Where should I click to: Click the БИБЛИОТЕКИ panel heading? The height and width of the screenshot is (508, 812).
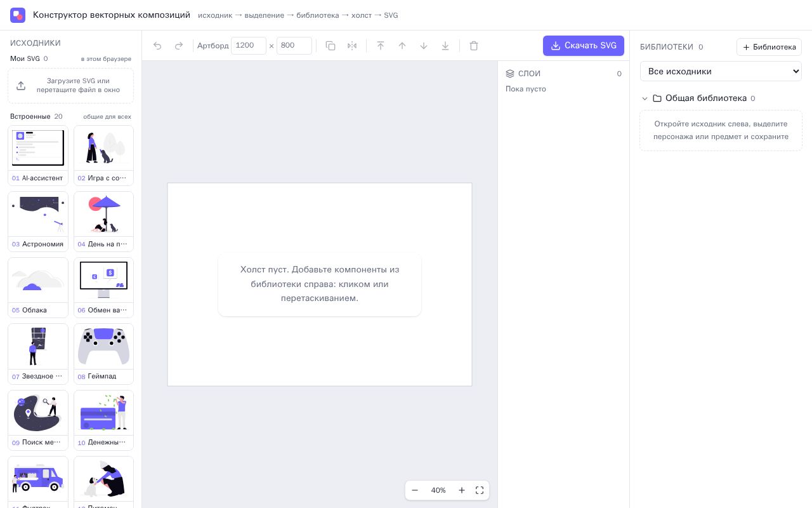click(667, 47)
